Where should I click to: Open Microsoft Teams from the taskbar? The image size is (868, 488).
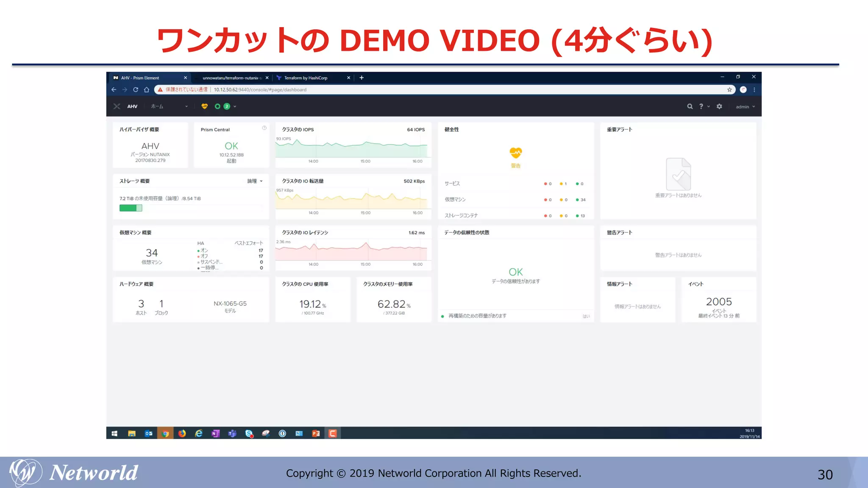pos(232,433)
